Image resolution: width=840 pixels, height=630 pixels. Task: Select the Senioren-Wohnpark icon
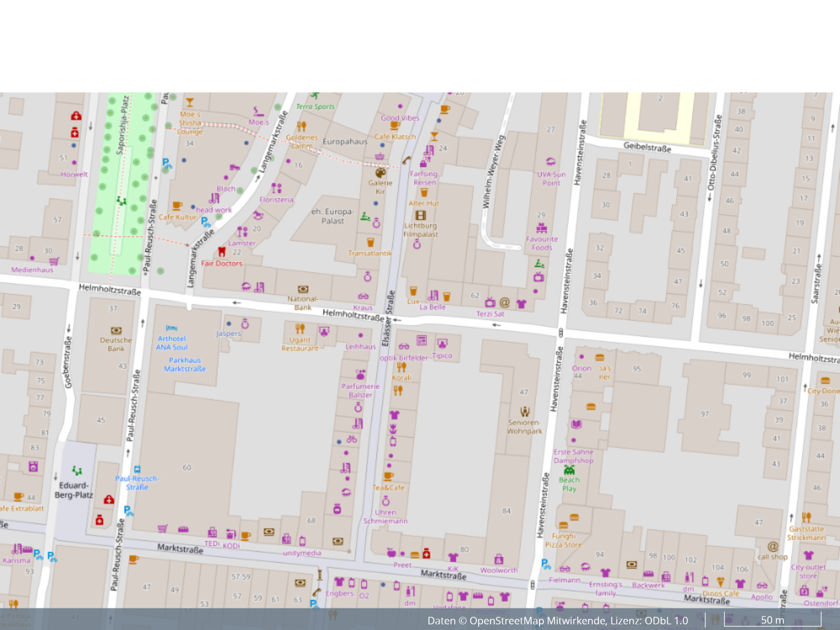coord(524,412)
